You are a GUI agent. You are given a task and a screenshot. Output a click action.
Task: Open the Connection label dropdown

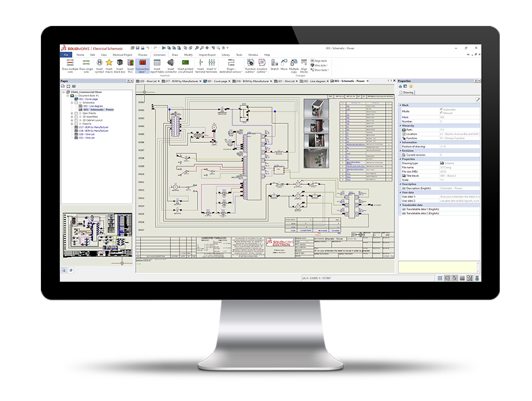pos(143,71)
